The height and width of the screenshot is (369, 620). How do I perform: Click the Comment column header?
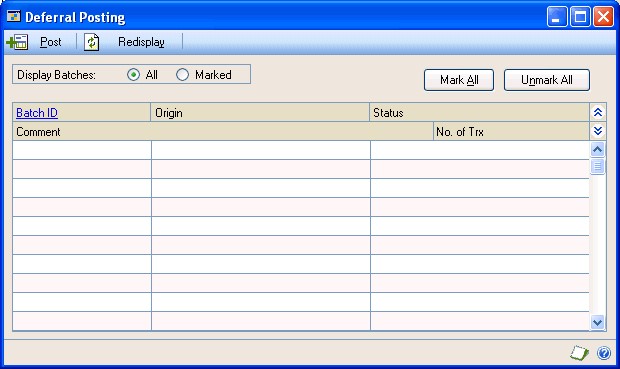(x=223, y=132)
